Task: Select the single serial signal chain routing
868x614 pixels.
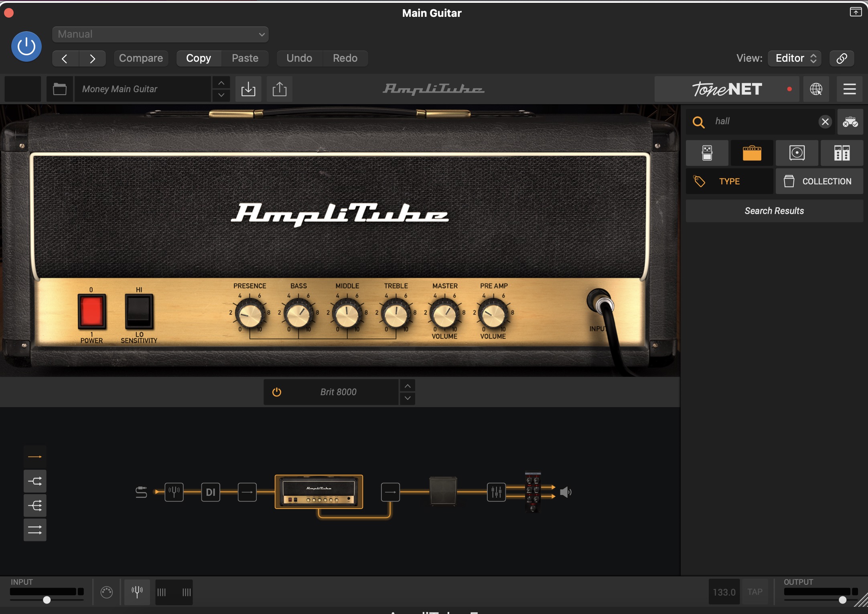Action: (x=35, y=457)
